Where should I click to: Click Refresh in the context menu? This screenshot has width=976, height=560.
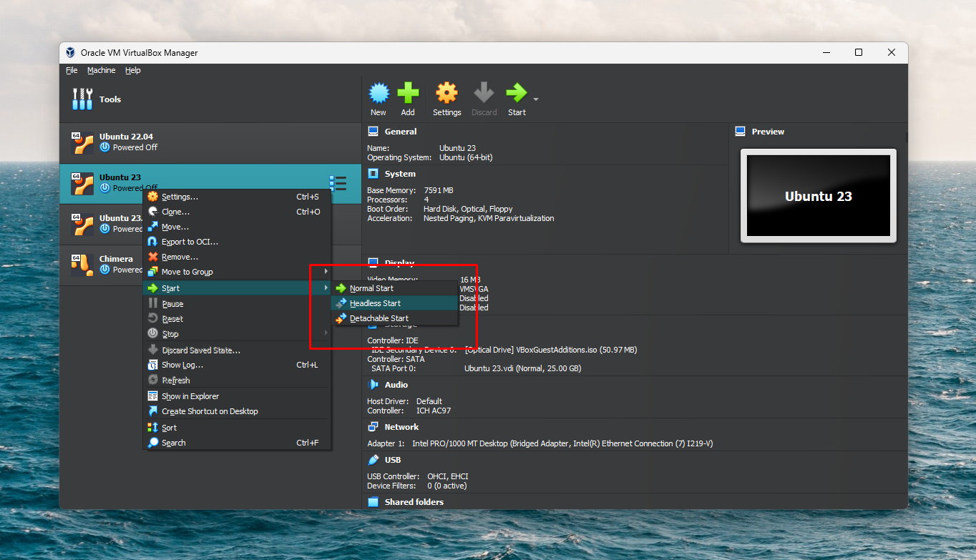237,380
